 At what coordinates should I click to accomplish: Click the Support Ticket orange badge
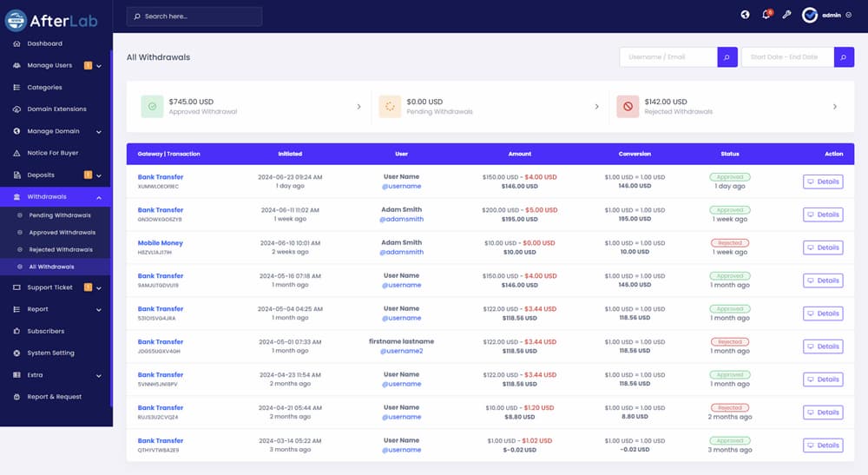point(88,287)
